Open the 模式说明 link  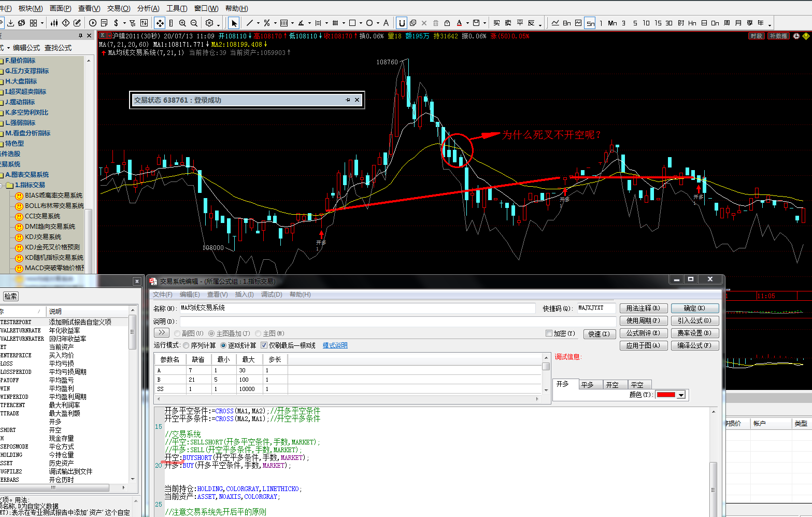pyautogui.click(x=335, y=345)
